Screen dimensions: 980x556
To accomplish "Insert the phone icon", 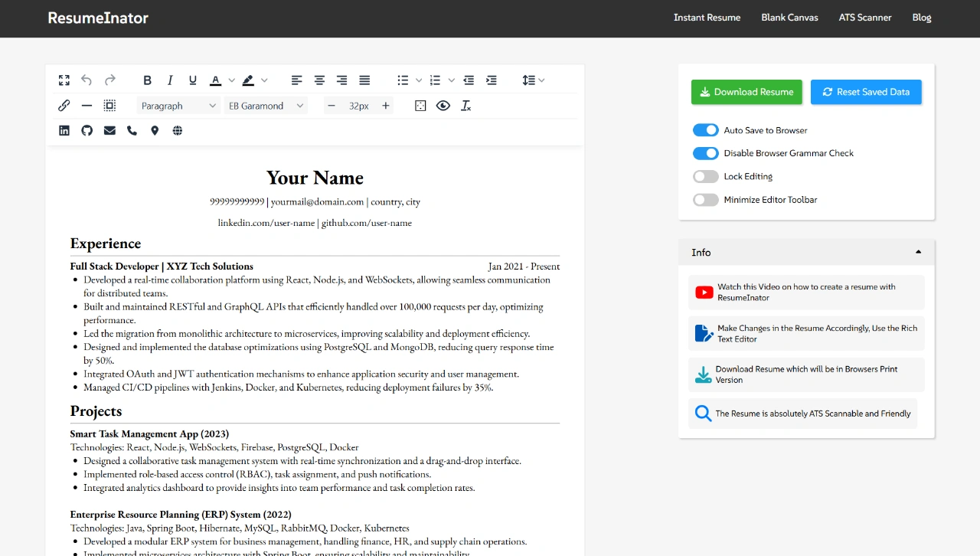I will 132,131.
